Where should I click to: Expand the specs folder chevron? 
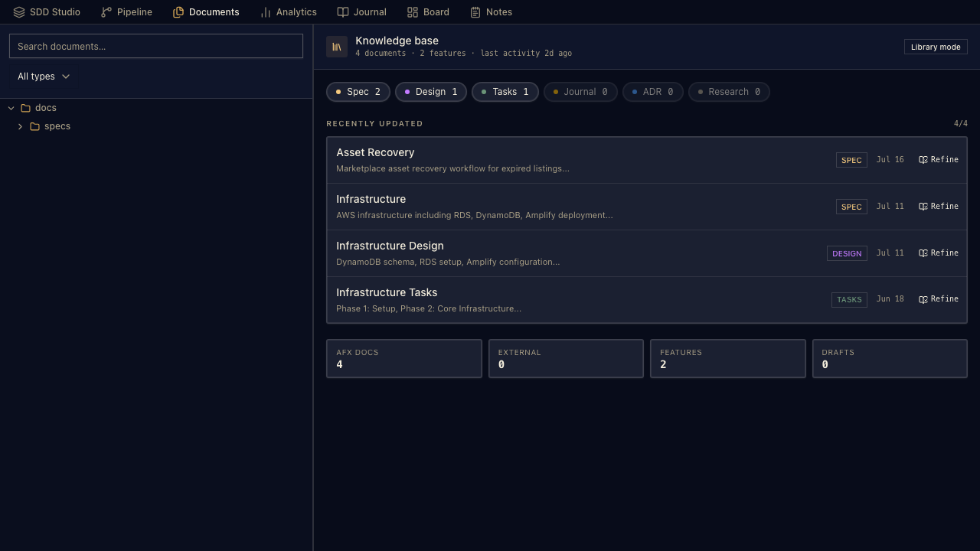(20, 126)
